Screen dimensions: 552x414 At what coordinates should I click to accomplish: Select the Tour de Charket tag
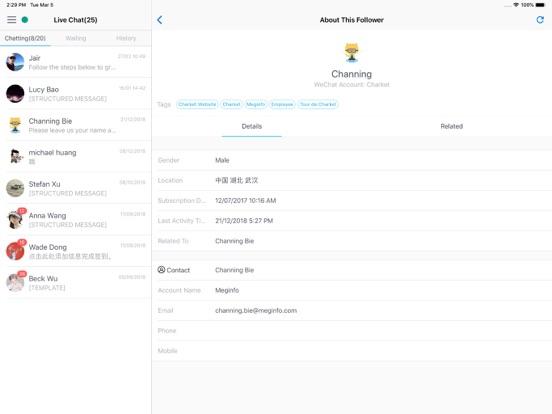click(318, 104)
